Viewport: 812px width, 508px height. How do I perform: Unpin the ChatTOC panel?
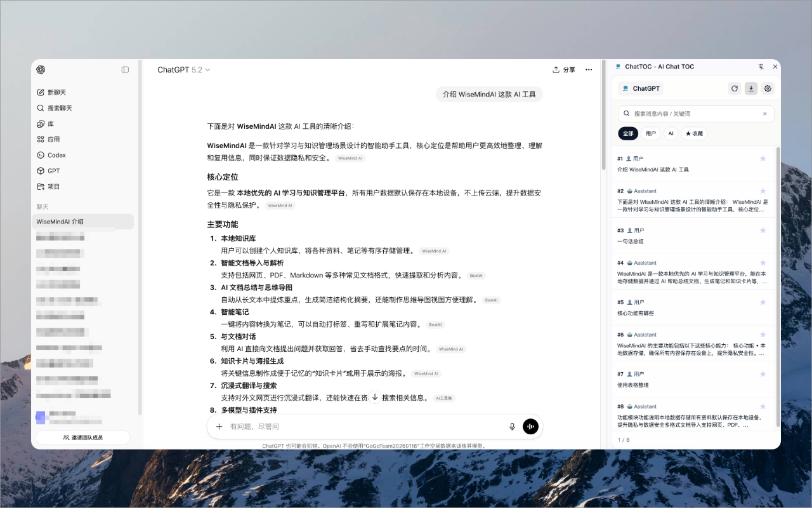click(x=761, y=66)
